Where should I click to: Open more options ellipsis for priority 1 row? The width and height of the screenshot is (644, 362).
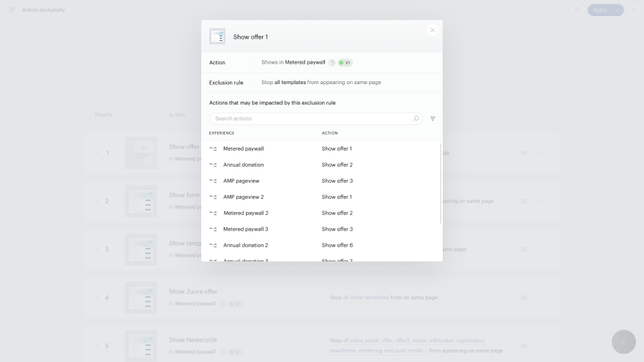tap(539, 153)
